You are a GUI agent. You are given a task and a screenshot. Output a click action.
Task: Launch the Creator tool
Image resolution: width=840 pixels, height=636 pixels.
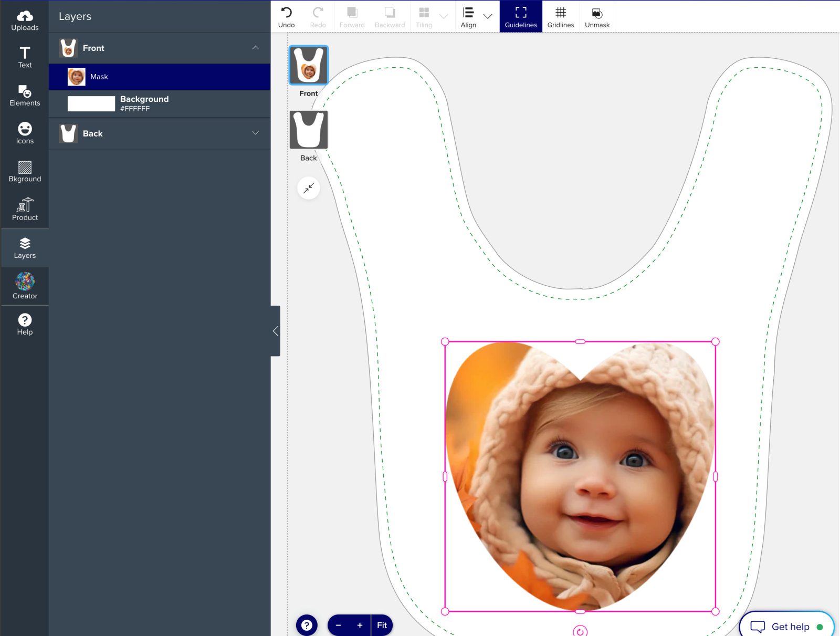point(25,286)
